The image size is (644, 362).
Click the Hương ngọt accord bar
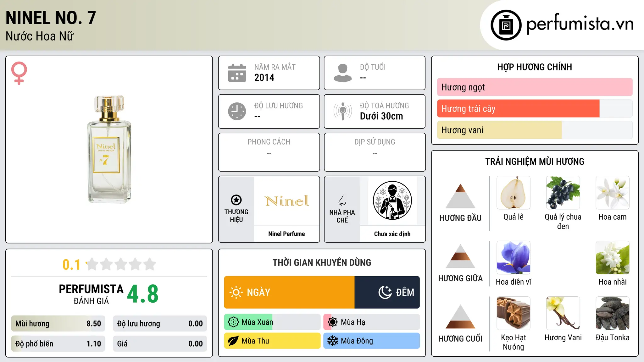click(x=535, y=87)
